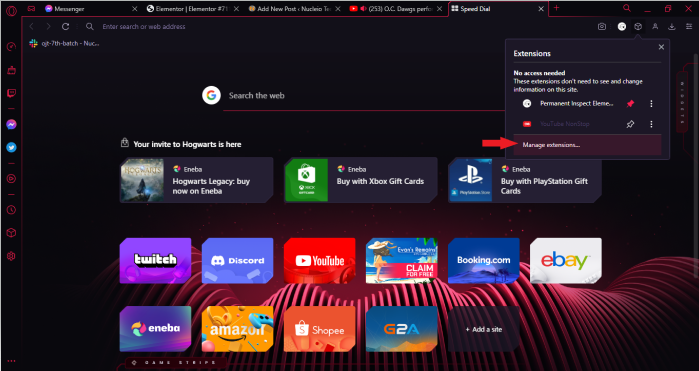The width and height of the screenshot is (699, 371).
Task: Open Twitter from the sidebar
Action: [x=12, y=147]
